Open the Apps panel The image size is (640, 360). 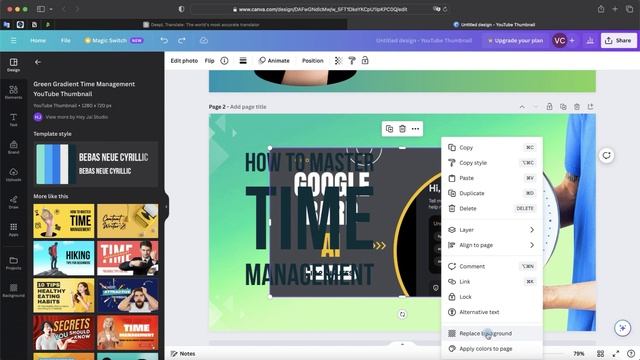pos(13,229)
